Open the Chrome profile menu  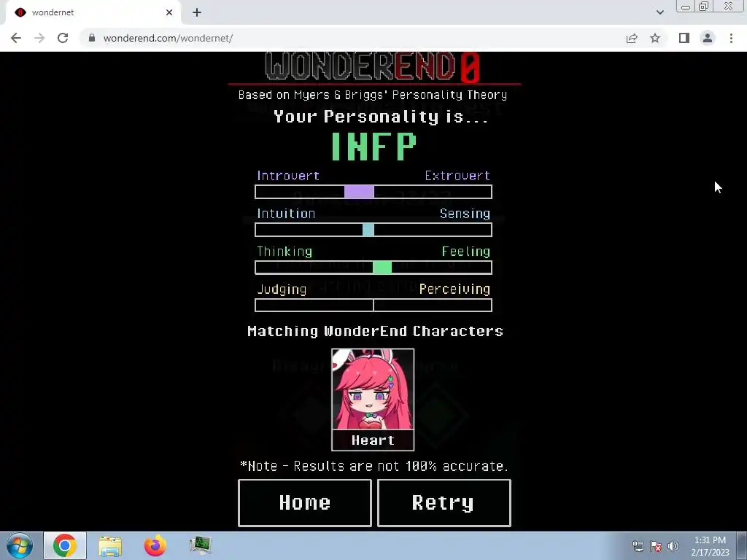click(708, 38)
